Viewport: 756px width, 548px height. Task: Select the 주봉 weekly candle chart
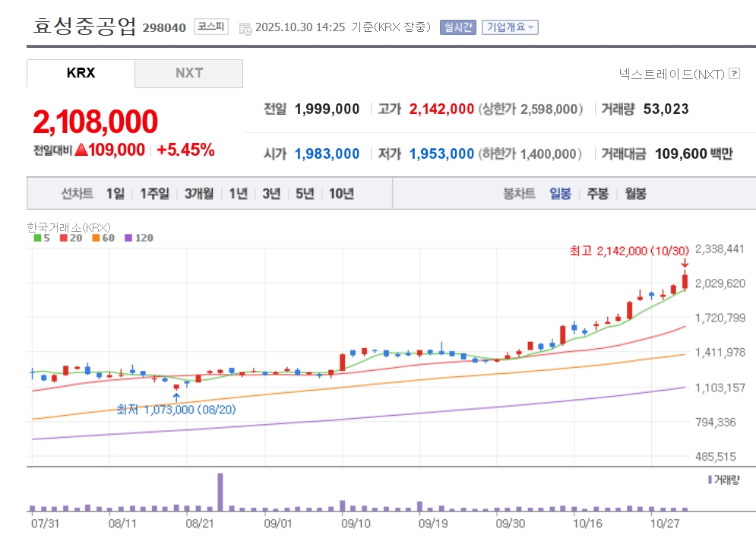point(597,194)
